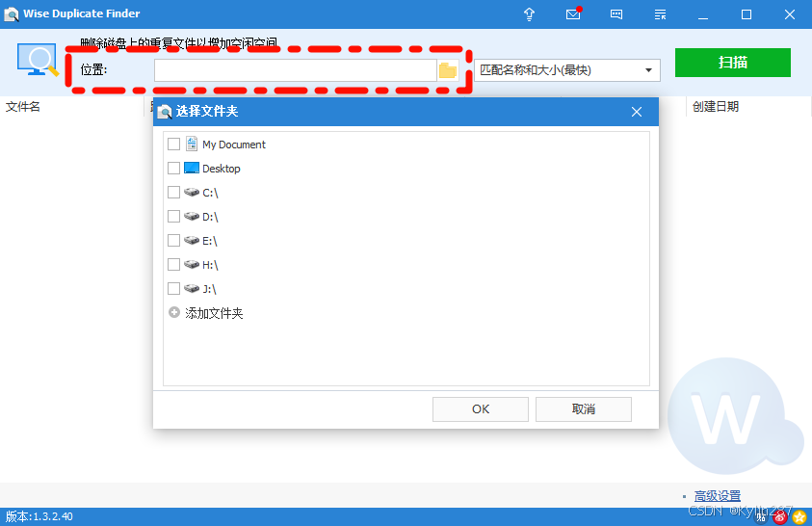The height and width of the screenshot is (526, 812).
Task: Open the 高级设置 advanced settings link
Action: tap(718, 496)
